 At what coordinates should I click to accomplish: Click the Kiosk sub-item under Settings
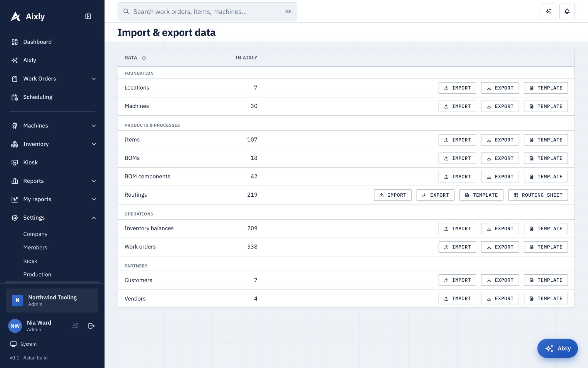pos(30,261)
